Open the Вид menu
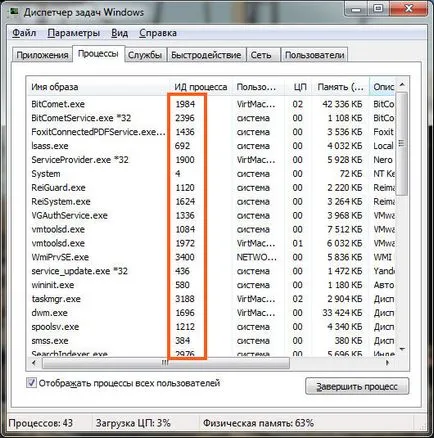This screenshot has height=438, width=434. (x=119, y=33)
